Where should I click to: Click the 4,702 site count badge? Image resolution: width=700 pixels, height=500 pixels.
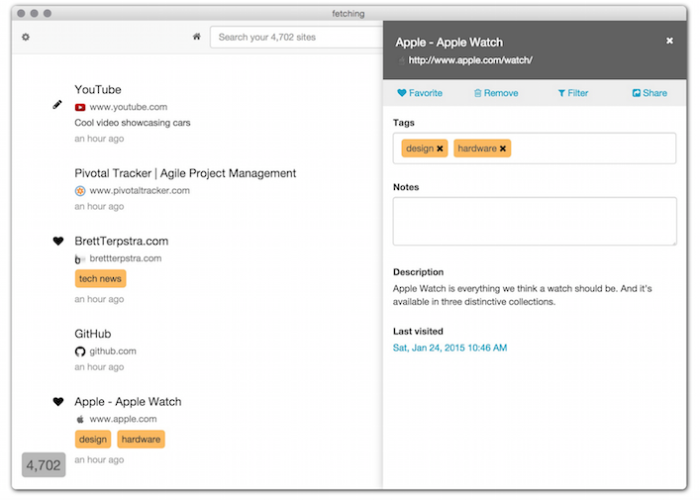44,465
